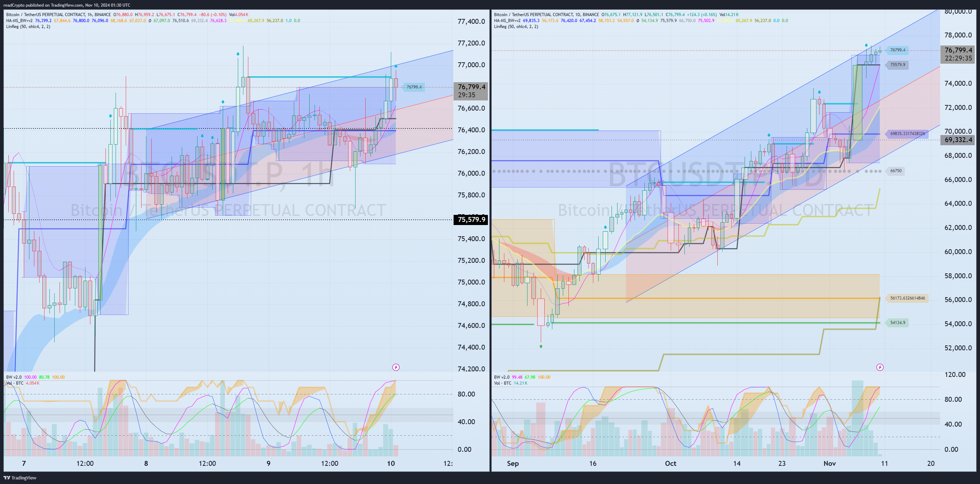Click the black 75,579.9 price axis label

[x=471, y=219]
